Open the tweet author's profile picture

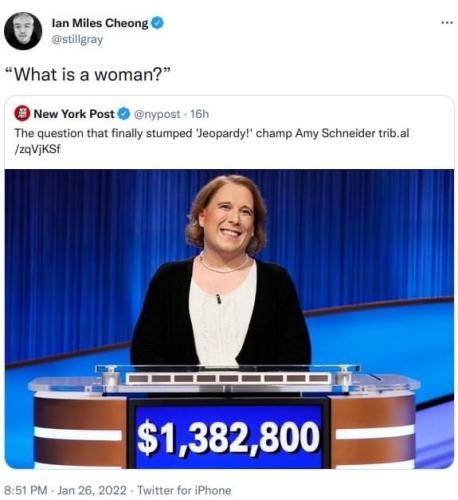(23, 31)
